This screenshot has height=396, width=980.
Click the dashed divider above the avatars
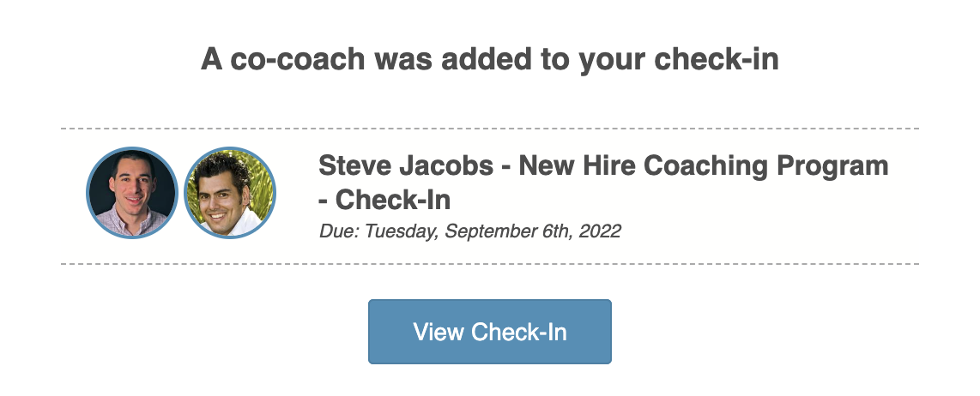point(489,129)
